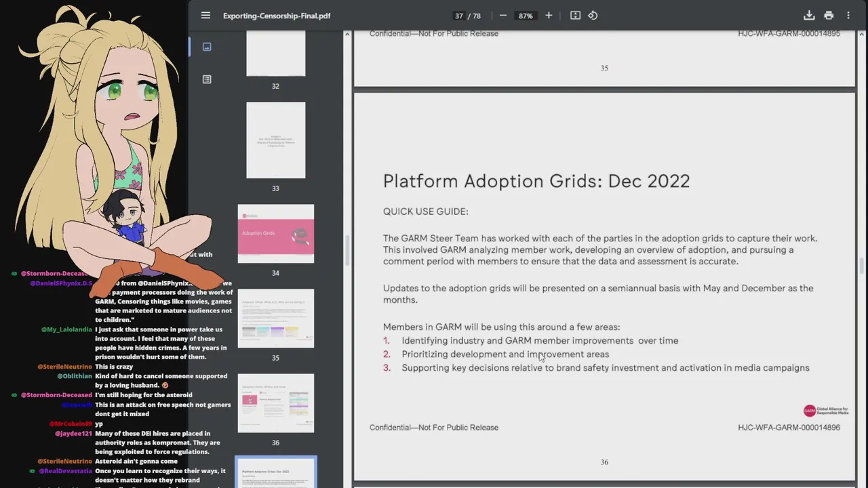868x488 pixels.
Task: Open the page 33 thumbnail
Action: (275, 140)
